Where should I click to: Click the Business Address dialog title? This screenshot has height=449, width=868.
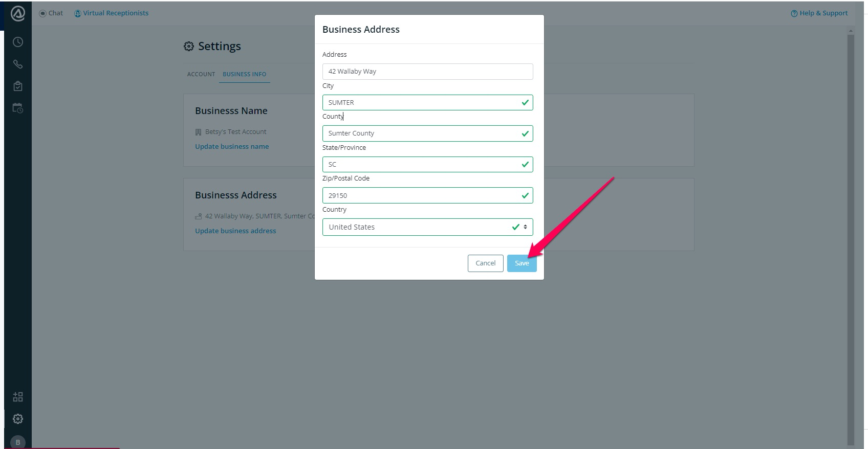(x=361, y=30)
